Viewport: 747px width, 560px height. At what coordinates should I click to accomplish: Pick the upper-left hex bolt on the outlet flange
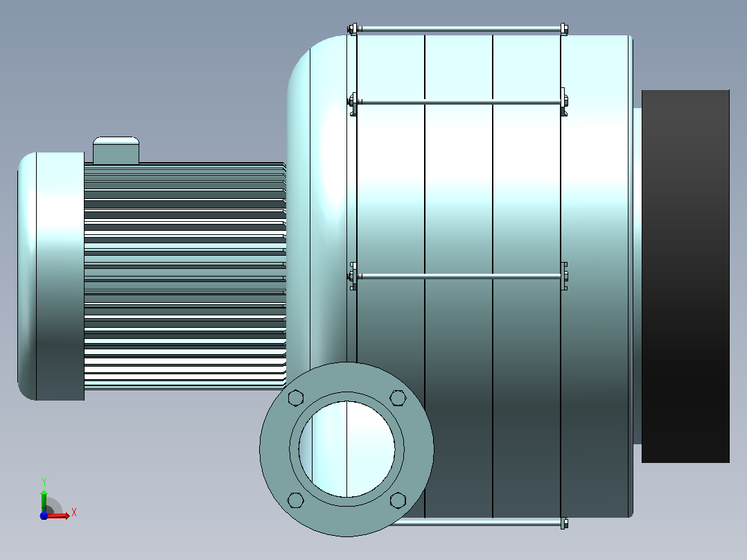[x=296, y=398]
